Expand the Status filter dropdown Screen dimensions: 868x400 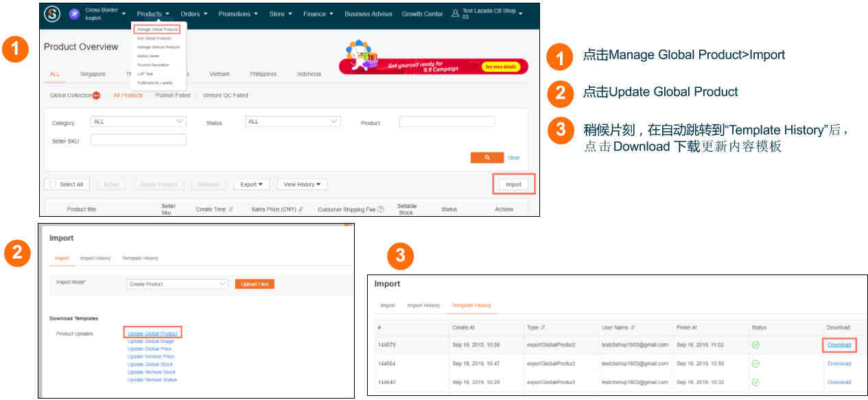(292, 121)
